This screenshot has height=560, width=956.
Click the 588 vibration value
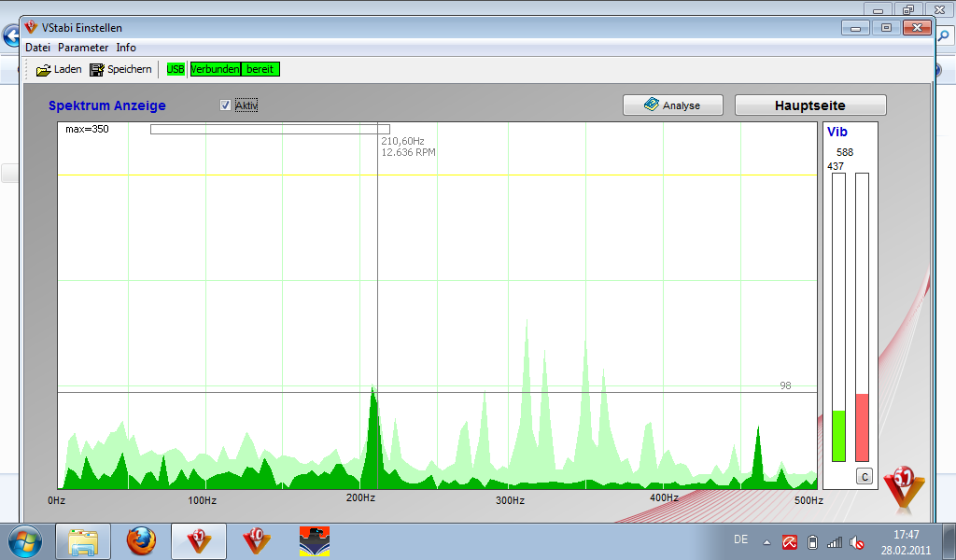pyautogui.click(x=844, y=152)
